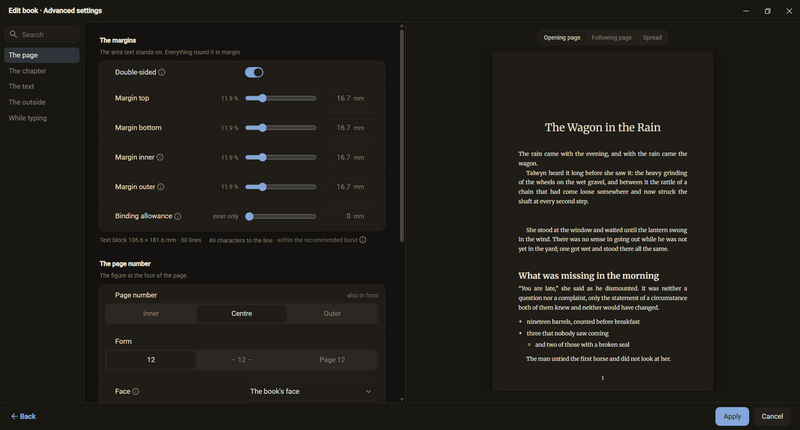Click the Apply button
Image resolution: width=800 pixels, height=430 pixels.
732,416
